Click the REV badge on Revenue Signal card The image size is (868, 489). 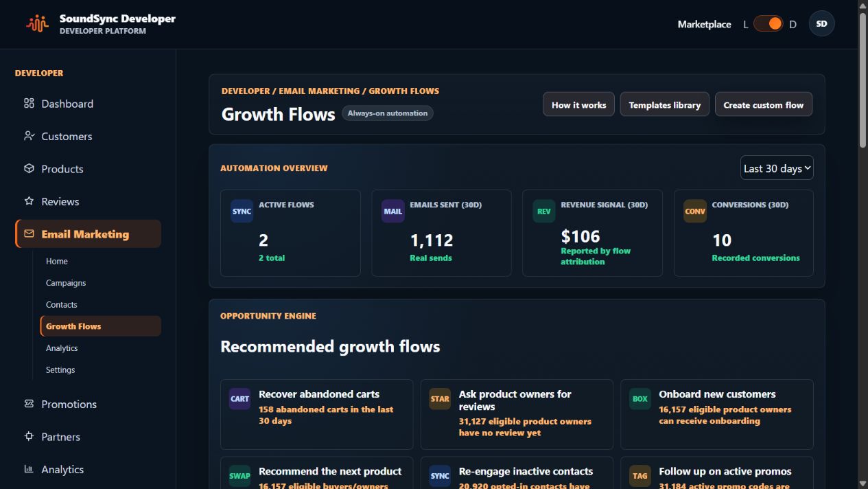pyautogui.click(x=544, y=212)
